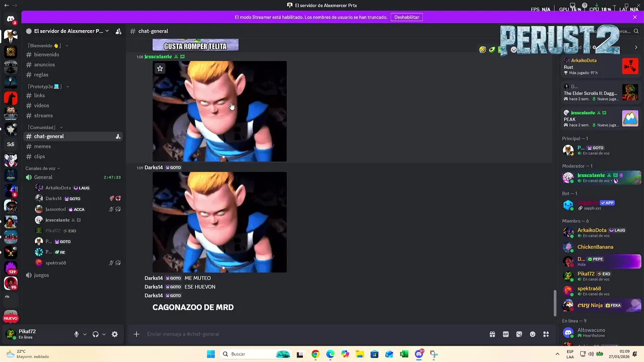Open Discord direct messages home icon
Screen dimensions: 644x362
coord(11,20)
